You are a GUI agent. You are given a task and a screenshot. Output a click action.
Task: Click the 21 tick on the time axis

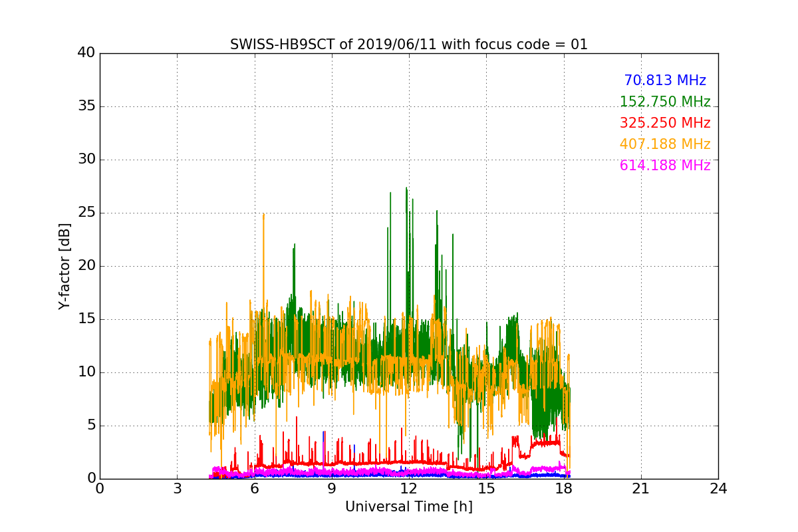tap(640, 489)
